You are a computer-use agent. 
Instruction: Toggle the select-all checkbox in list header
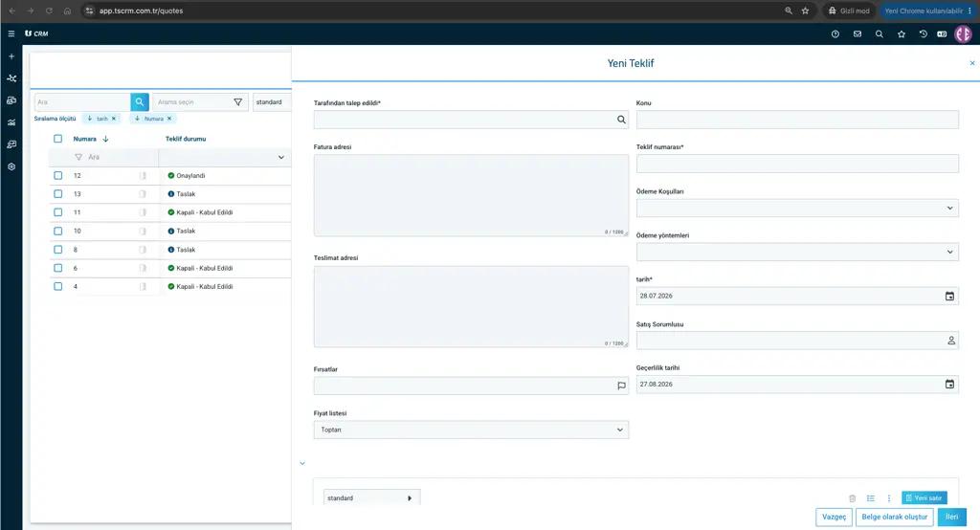[x=58, y=139]
